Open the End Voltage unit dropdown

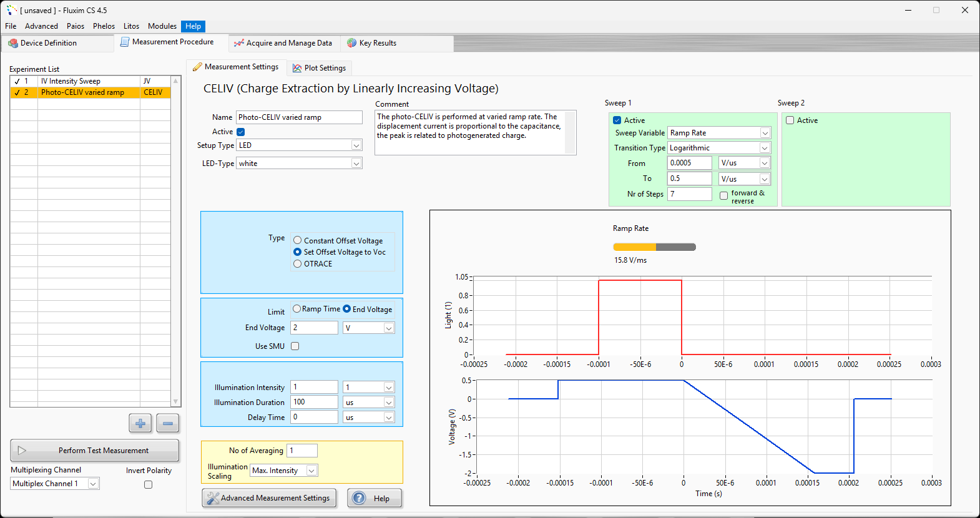tap(389, 328)
